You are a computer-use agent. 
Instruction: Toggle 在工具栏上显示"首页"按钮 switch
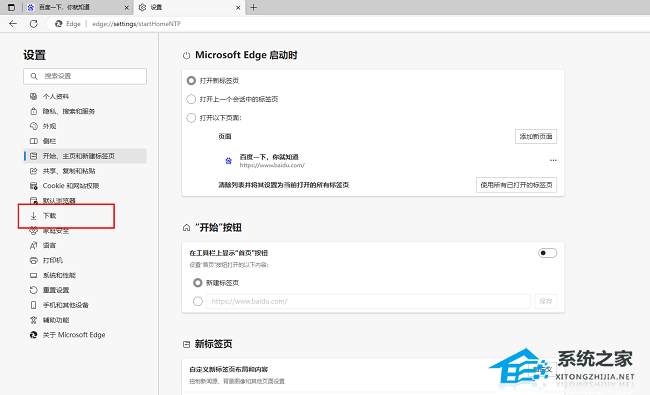(547, 253)
